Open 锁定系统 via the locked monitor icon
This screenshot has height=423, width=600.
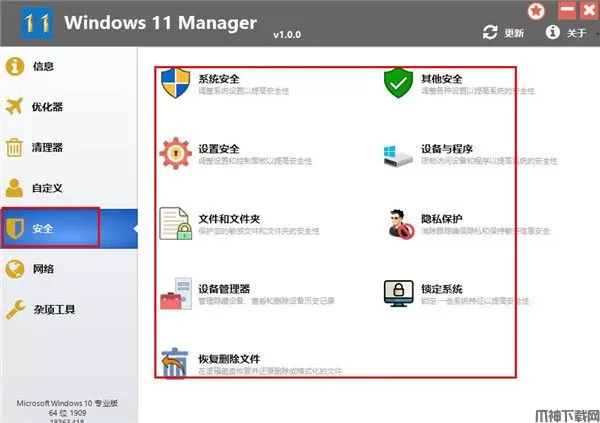coord(399,294)
